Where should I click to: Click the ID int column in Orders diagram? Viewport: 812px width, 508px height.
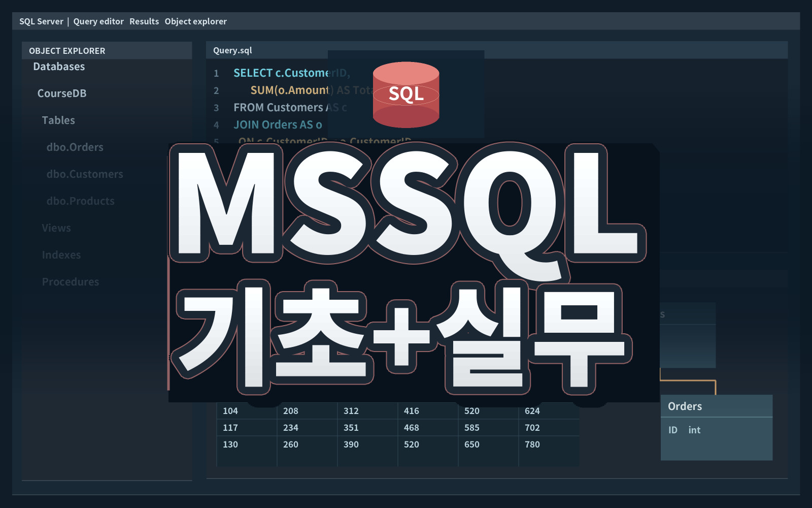pos(684,430)
